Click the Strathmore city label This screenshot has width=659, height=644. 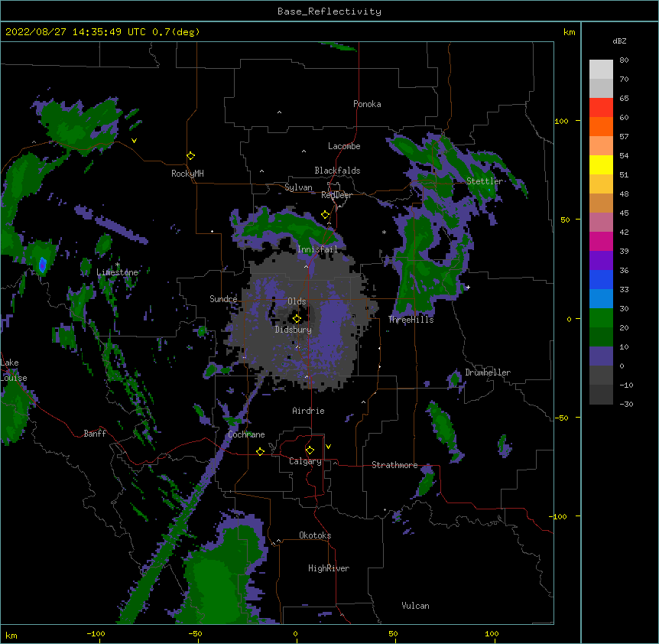[394, 465]
